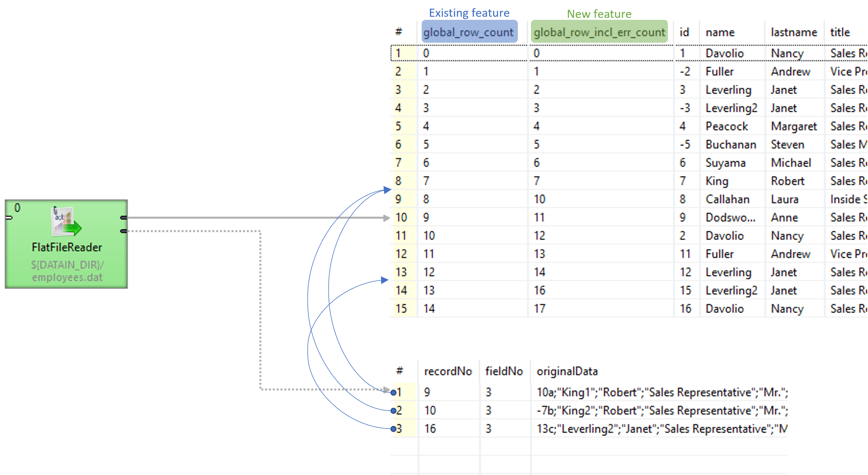Click FlatFileReader's first output port
The image size is (868, 475).
124,218
